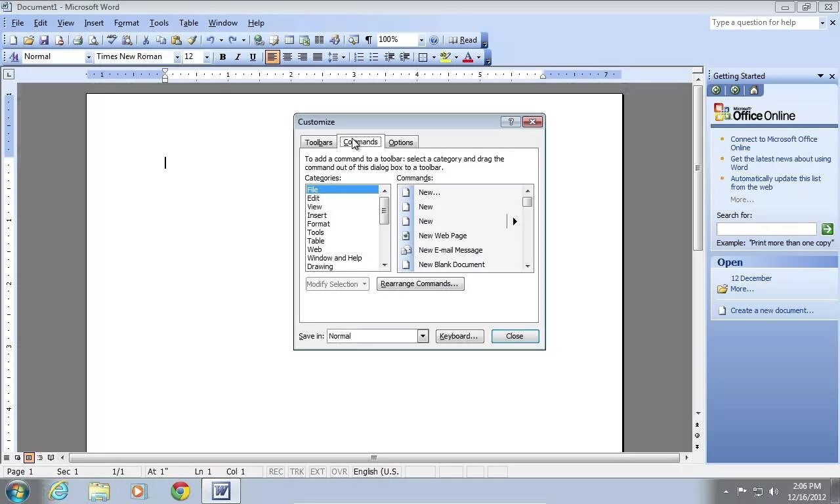
Task: Click the Keyboard button
Action: [459, 336]
